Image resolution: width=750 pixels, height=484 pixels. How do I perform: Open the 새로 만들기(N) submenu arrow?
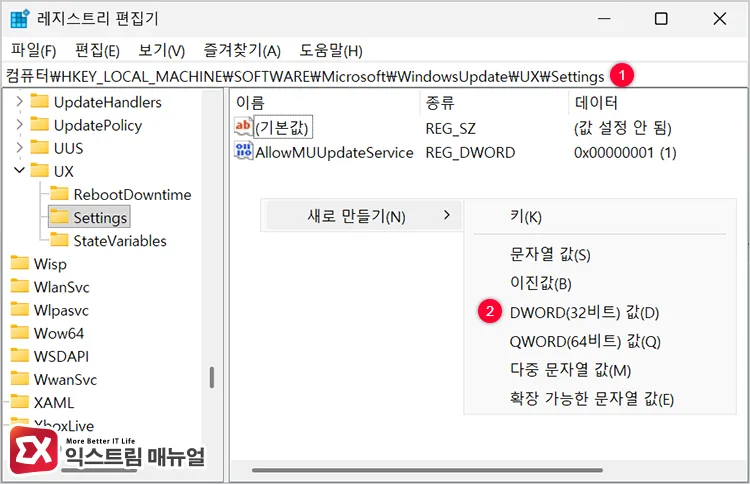[x=447, y=215]
